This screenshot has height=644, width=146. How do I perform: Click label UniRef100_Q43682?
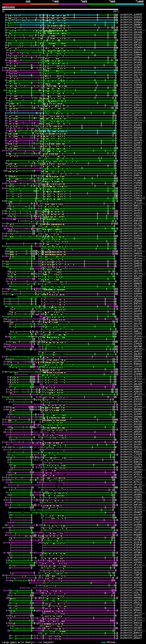131,63
